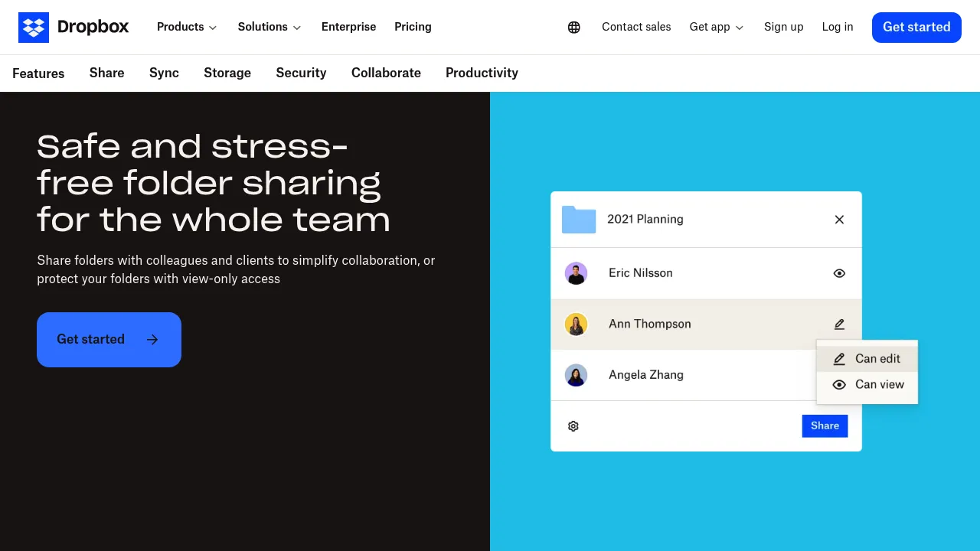Viewport: 980px width, 551px height.
Task: Switch to the Productivity features tab
Action: click(482, 73)
